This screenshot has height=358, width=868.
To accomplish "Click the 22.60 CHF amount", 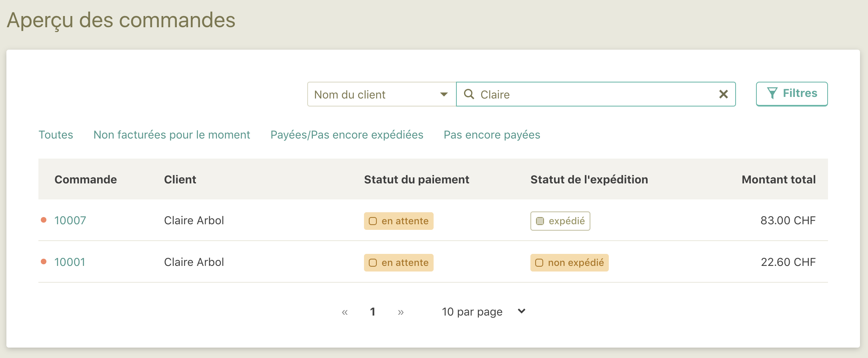I will (788, 262).
